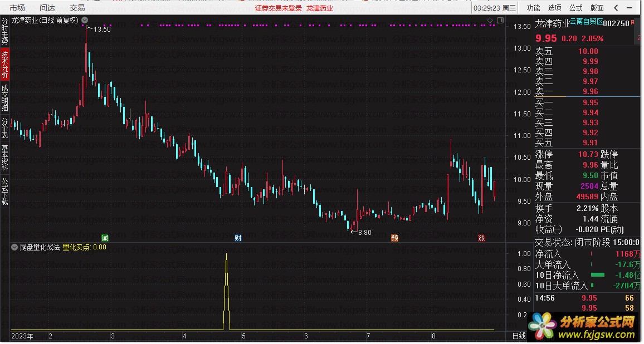Viewport: 644px width, 344px height.
Task: Open the 问达 menu
Action: click(47, 8)
